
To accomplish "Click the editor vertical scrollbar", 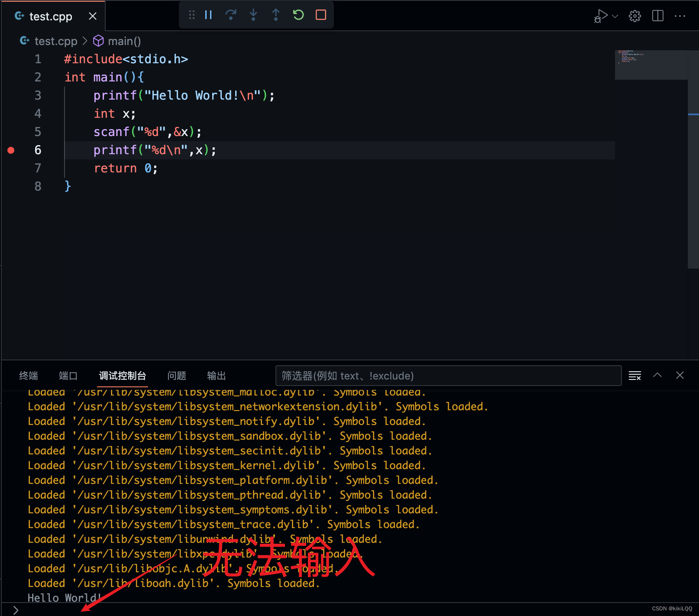I will point(693,159).
